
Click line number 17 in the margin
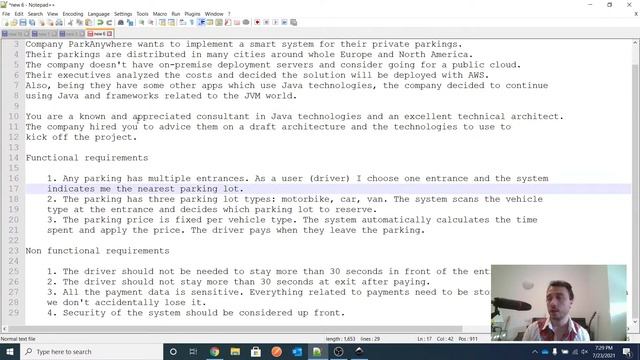click(x=13, y=189)
